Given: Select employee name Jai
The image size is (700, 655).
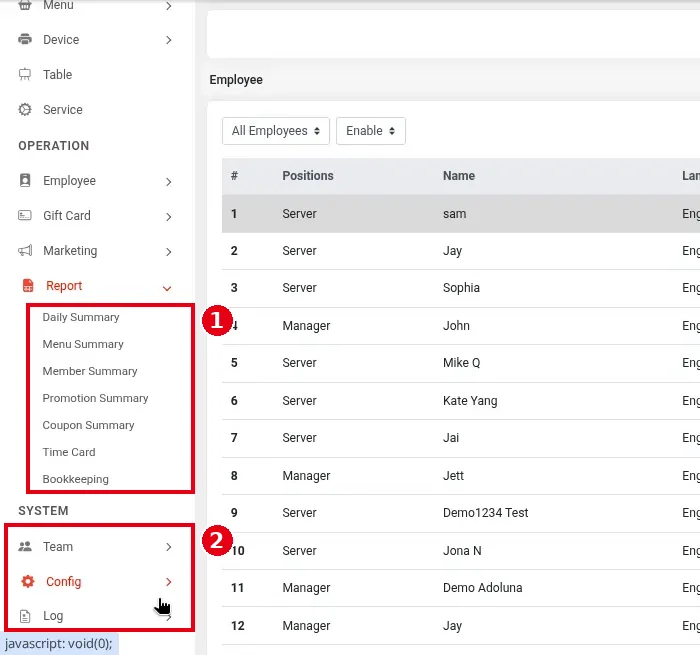Looking at the screenshot, I should [x=450, y=438].
